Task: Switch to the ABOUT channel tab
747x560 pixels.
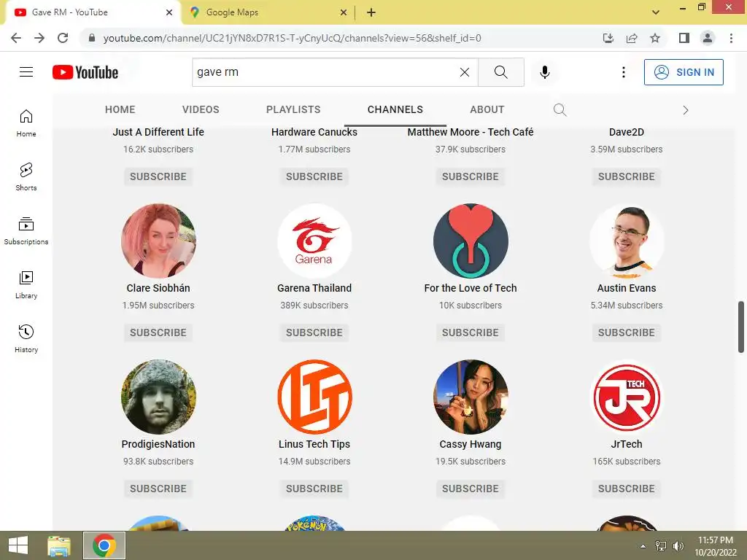Action: (487, 109)
